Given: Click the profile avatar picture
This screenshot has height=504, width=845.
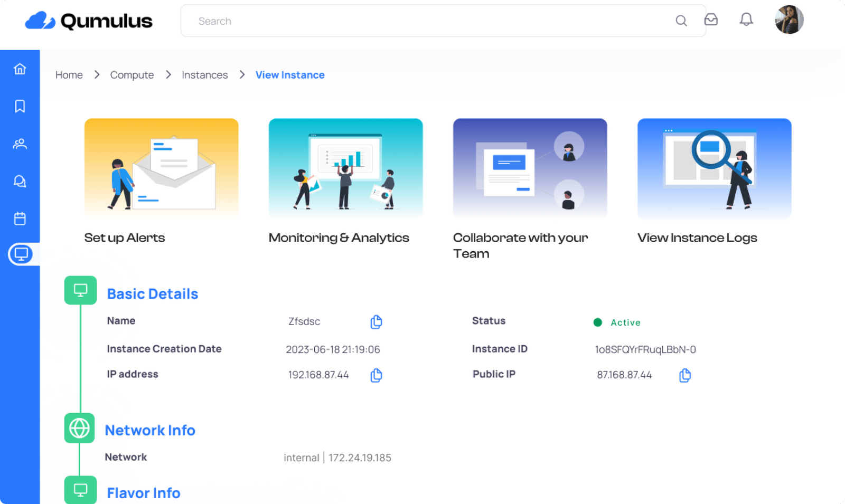Looking at the screenshot, I should 788,20.
